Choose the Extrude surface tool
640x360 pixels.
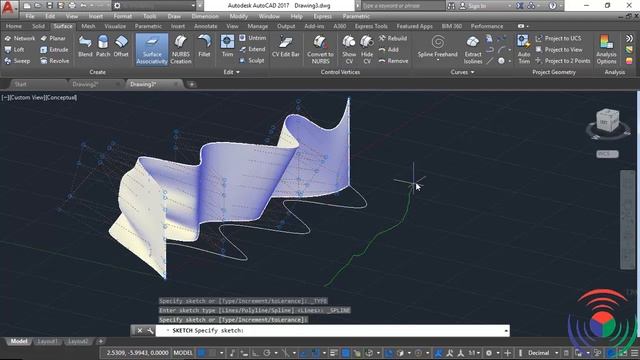pyautogui.click(x=54, y=49)
